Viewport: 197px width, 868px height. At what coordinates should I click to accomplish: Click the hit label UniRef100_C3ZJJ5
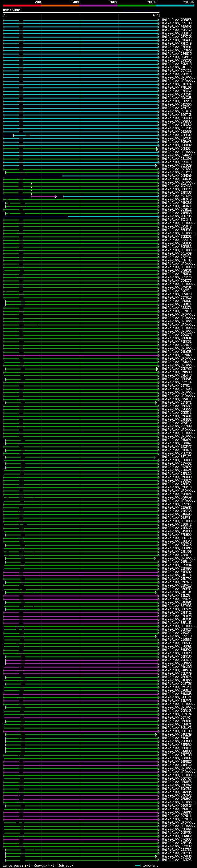click(177, 240)
